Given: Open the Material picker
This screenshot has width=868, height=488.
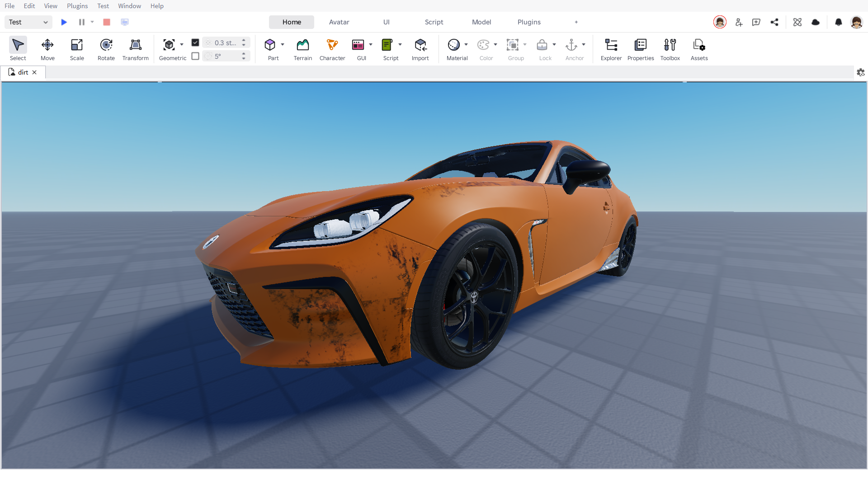Looking at the screenshot, I should (454, 49).
